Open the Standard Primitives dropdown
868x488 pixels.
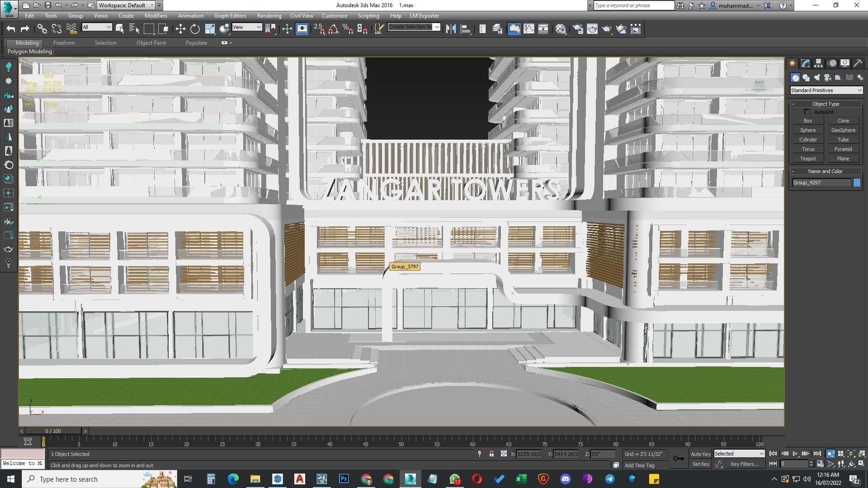[826, 90]
